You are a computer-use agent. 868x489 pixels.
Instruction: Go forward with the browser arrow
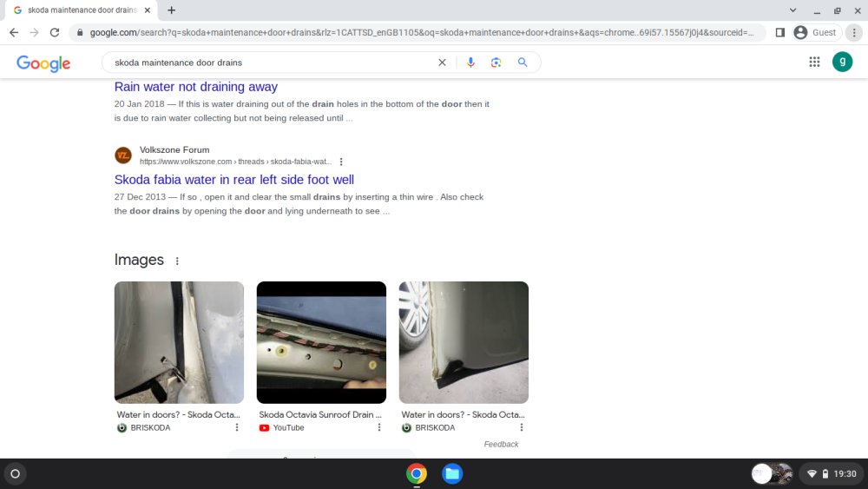[x=35, y=33]
